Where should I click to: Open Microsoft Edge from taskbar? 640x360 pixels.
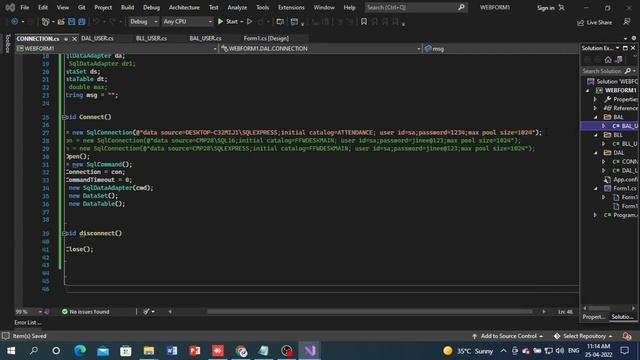pos(80,351)
